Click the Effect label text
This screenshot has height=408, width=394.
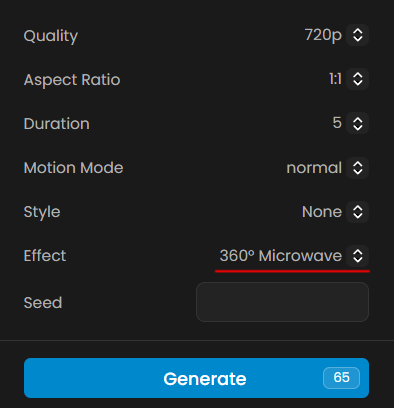(x=45, y=256)
